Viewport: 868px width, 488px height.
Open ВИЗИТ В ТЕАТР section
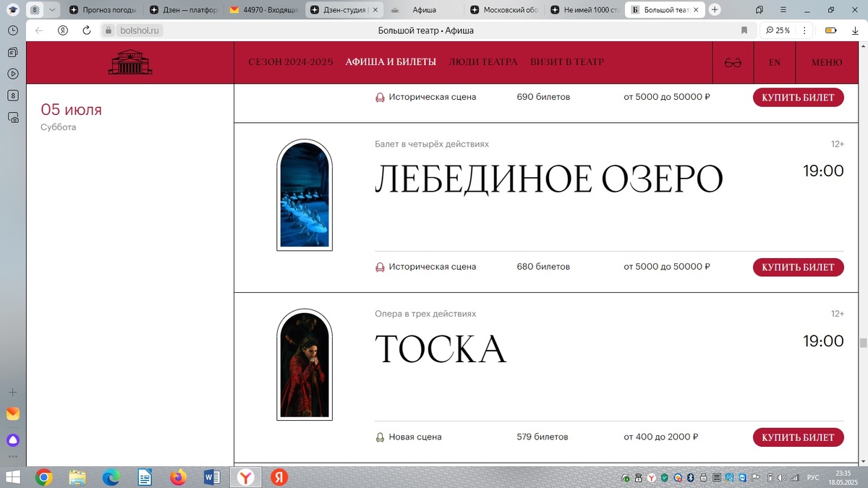(567, 62)
